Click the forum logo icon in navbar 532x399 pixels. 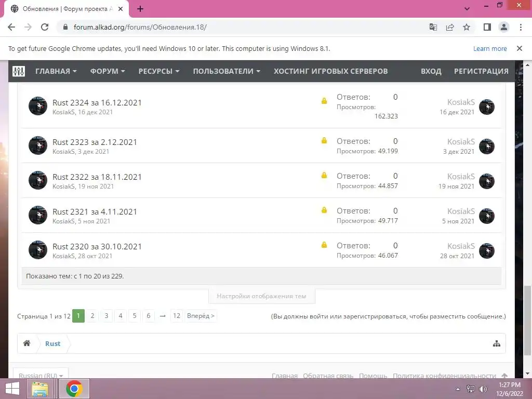tap(19, 71)
